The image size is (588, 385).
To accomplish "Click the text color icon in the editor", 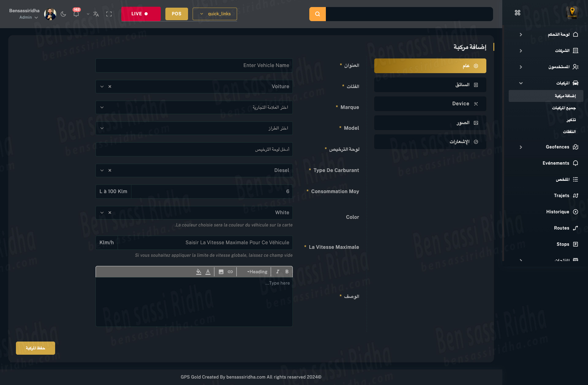I will click(x=208, y=272).
